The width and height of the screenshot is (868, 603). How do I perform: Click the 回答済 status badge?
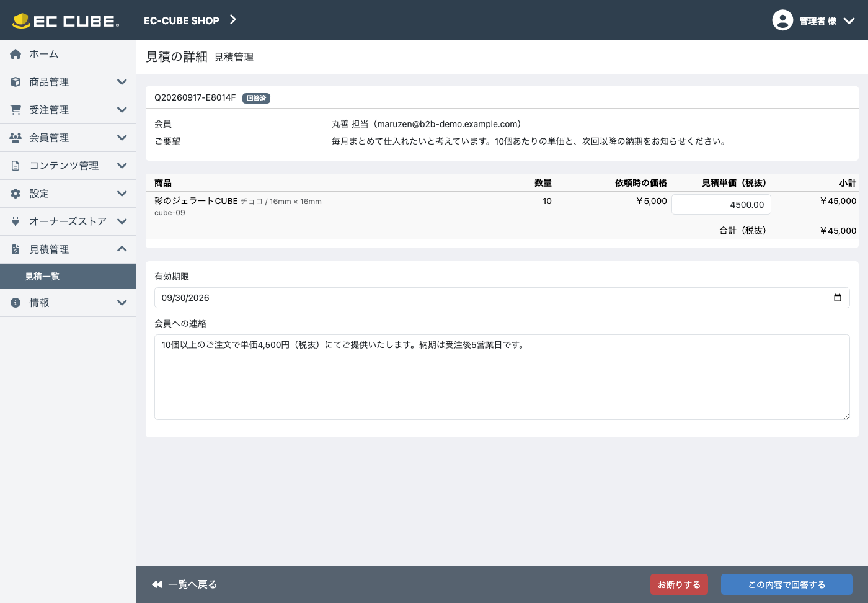pyautogui.click(x=256, y=98)
